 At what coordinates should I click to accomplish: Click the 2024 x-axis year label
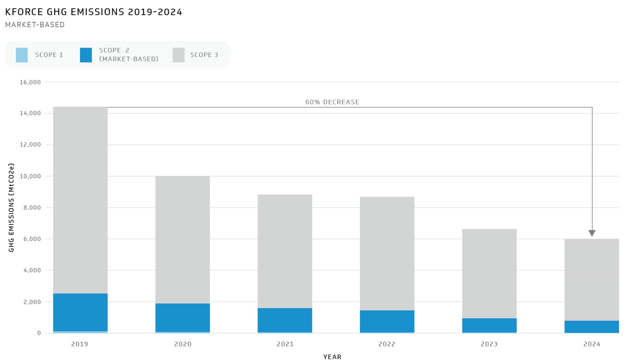click(592, 344)
